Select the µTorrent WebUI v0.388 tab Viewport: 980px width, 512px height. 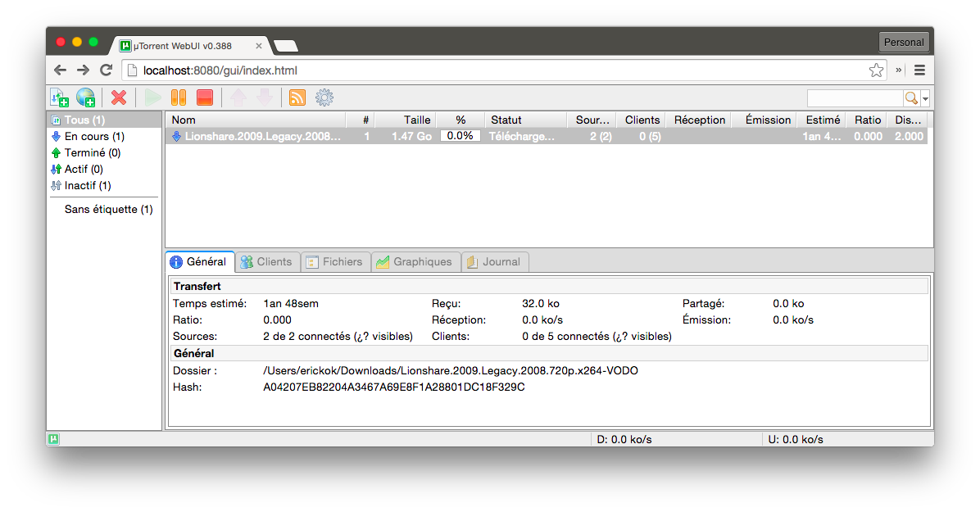[x=191, y=46]
